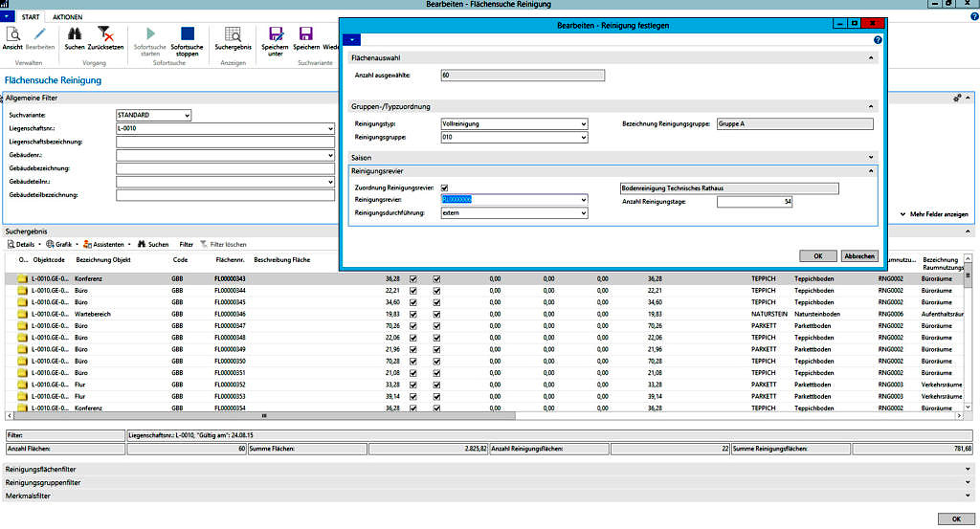Toggle first checkbox in FL00000343 row
980x529 pixels.
[413, 278]
